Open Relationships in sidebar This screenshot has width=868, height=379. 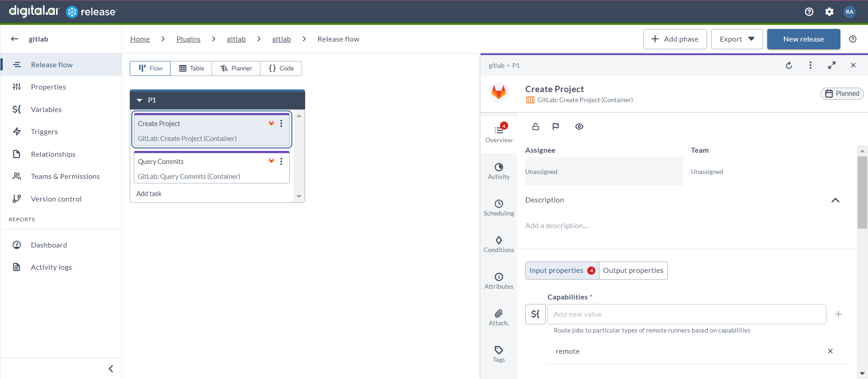point(61,154)
